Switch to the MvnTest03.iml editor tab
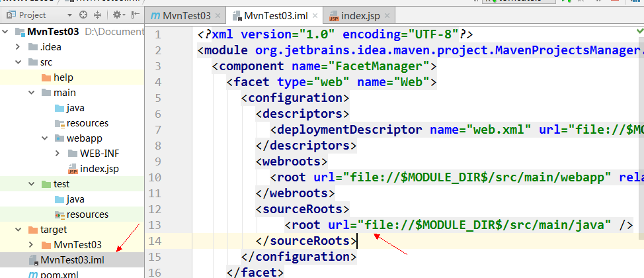 point(276,16)
